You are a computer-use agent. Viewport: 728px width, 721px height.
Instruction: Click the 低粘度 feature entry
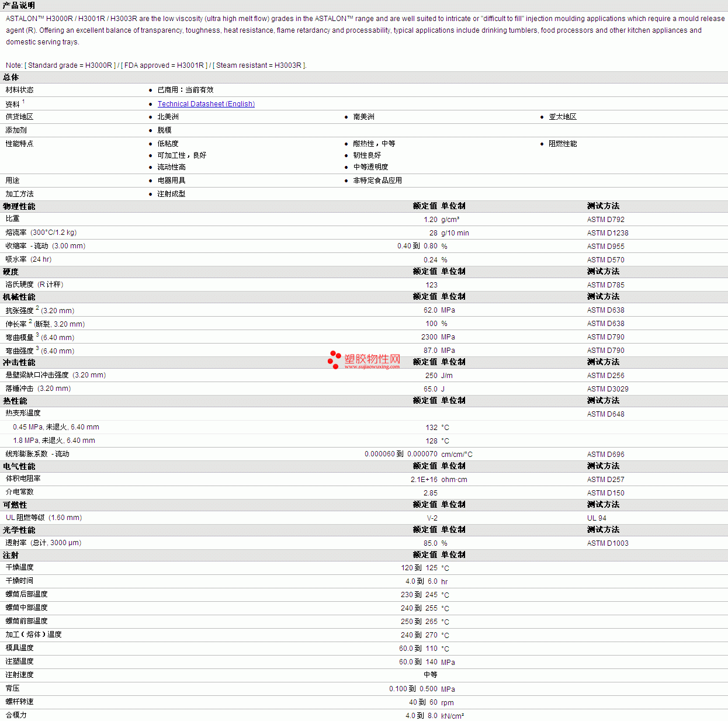pyautogui.click(x=168, y=144)
